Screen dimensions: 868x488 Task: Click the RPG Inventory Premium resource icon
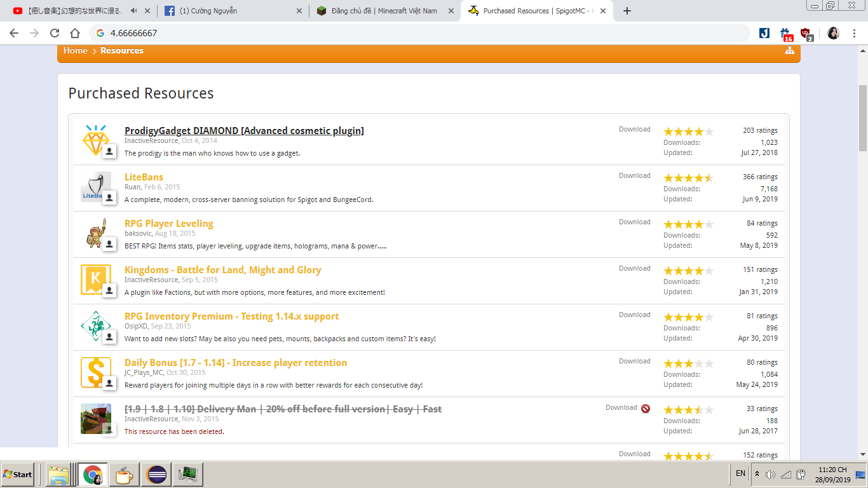96,326
